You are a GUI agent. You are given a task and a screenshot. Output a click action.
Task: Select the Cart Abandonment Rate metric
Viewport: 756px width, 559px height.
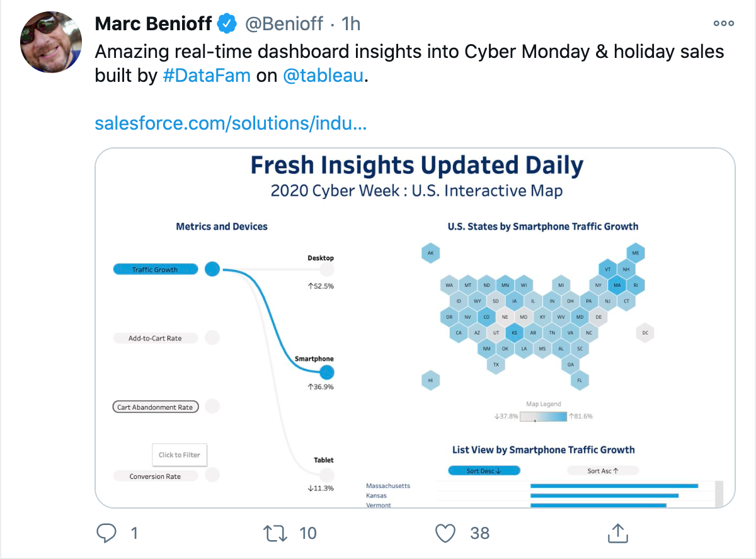point(155,407)
